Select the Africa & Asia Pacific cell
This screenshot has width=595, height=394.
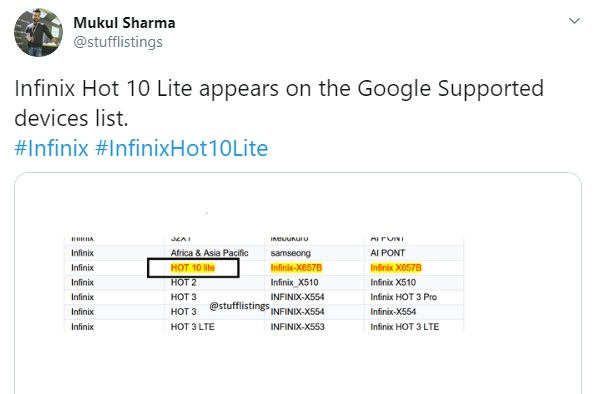[209, 253]
